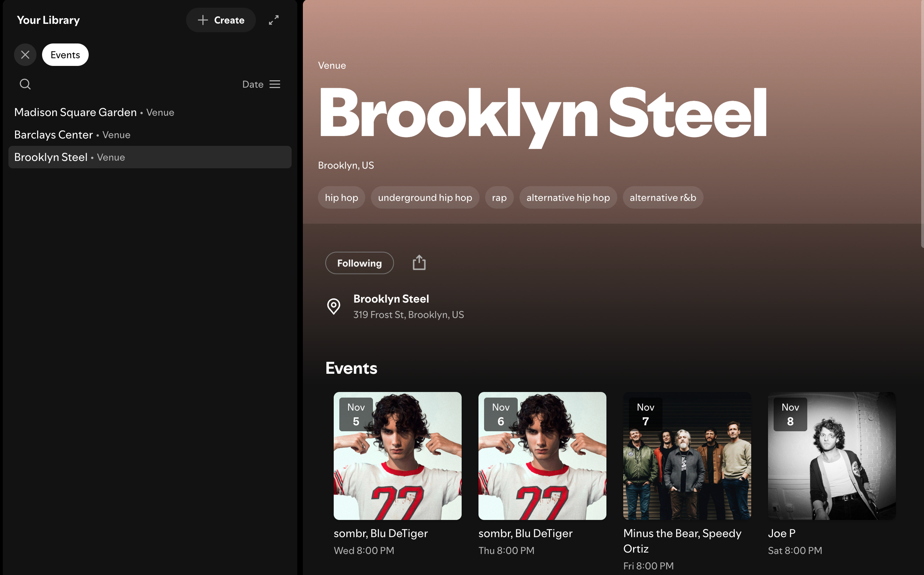Open Madison Square Garden venue
This screenshot has width=924, height=575.
pyautogui.click(x=75, y=112)
